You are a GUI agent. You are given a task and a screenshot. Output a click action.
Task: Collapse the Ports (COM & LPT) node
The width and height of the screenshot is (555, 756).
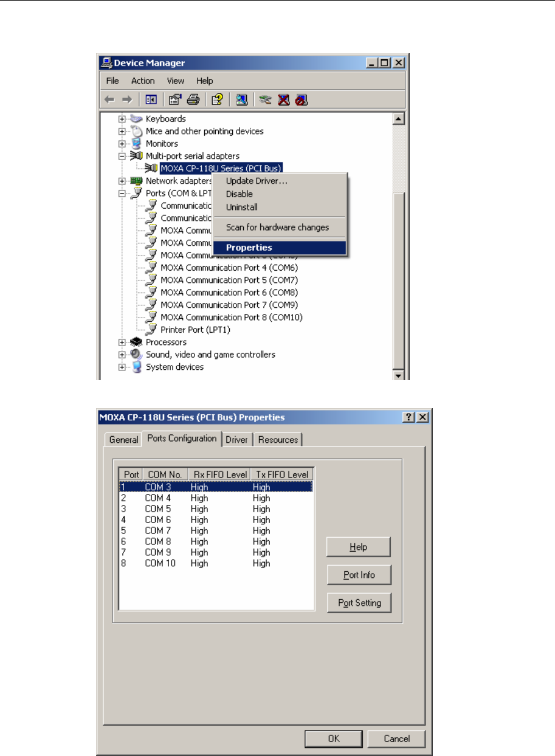click(122, 193)
